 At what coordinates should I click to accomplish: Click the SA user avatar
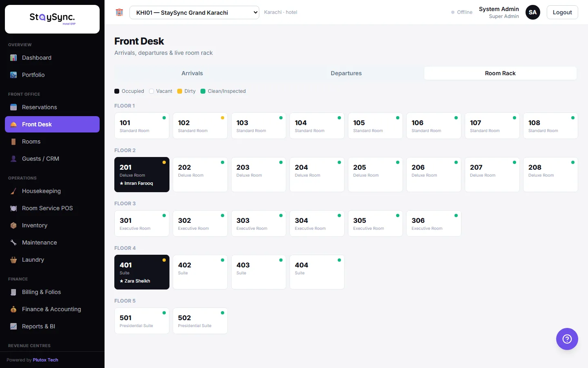tap(532, 12)
